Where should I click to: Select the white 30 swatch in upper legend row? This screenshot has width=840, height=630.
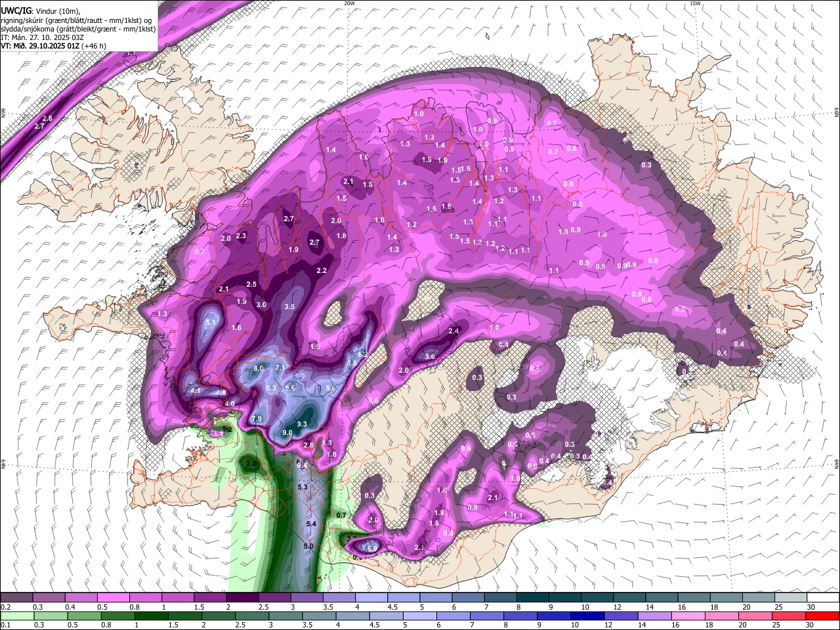pyautogui.click(x=823, y=597)
